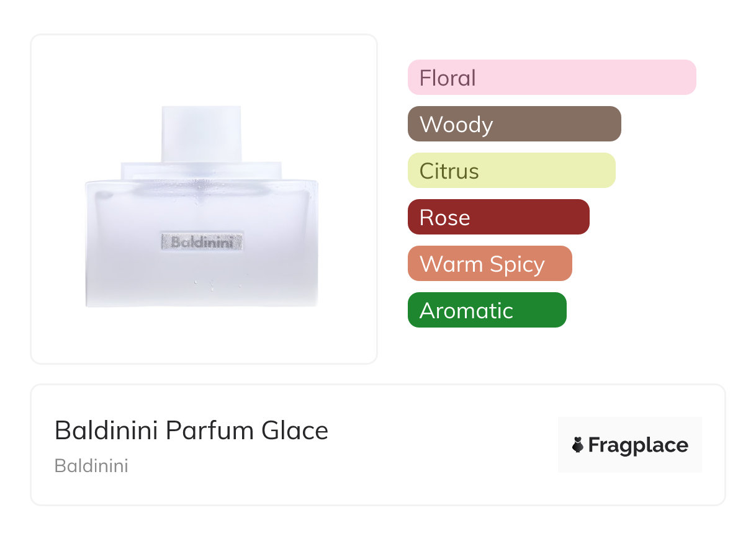Open the Baldinini Parfum Glace title

pyautogui.click(x=191, y=430)
